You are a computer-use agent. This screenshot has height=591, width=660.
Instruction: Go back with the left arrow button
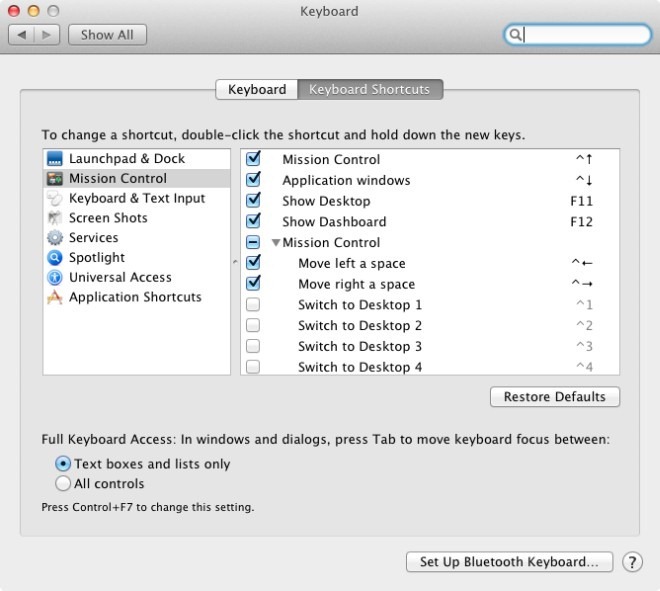point(21,35)
